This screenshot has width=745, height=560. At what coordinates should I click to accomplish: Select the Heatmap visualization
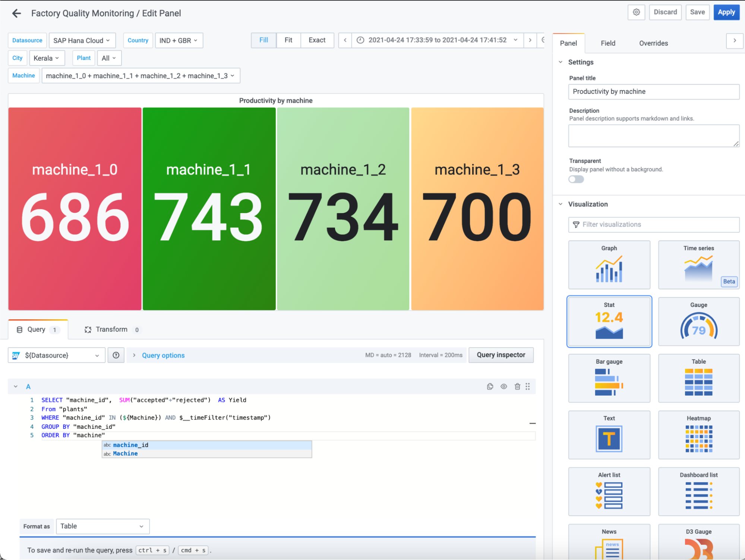[698, 434]
